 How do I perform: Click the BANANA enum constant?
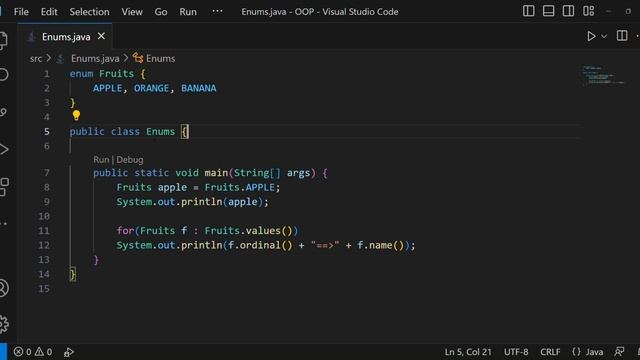click(199, 88)
